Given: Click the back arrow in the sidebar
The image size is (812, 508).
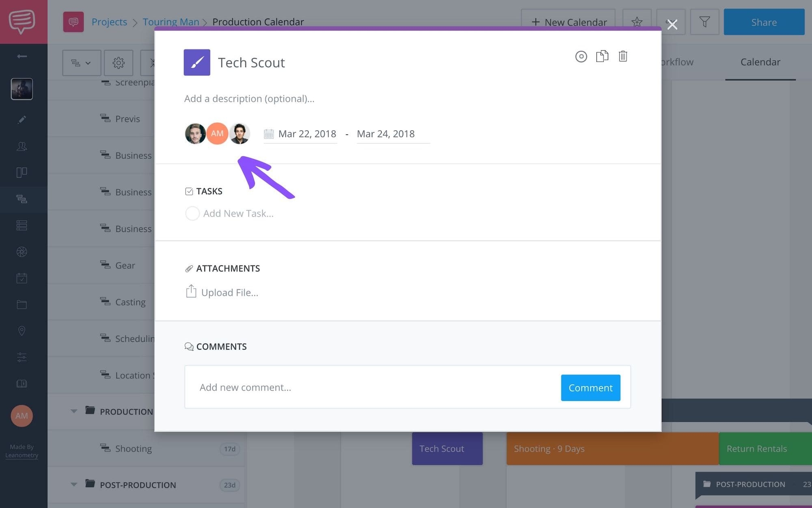Looking at the screenshot, I should (x=22, y=56).
